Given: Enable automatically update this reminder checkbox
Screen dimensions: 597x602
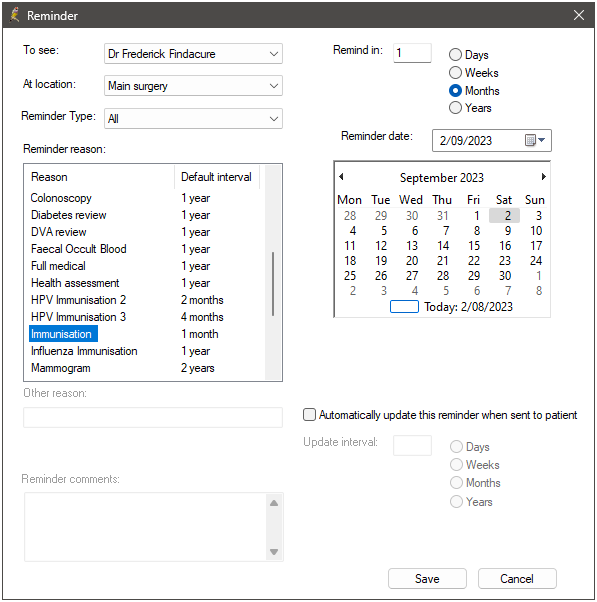Looking at the screenshot, I should pos(309,415).
